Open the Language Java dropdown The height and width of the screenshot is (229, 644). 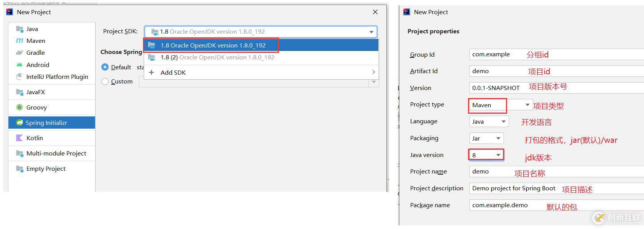[x=489, y=121]
